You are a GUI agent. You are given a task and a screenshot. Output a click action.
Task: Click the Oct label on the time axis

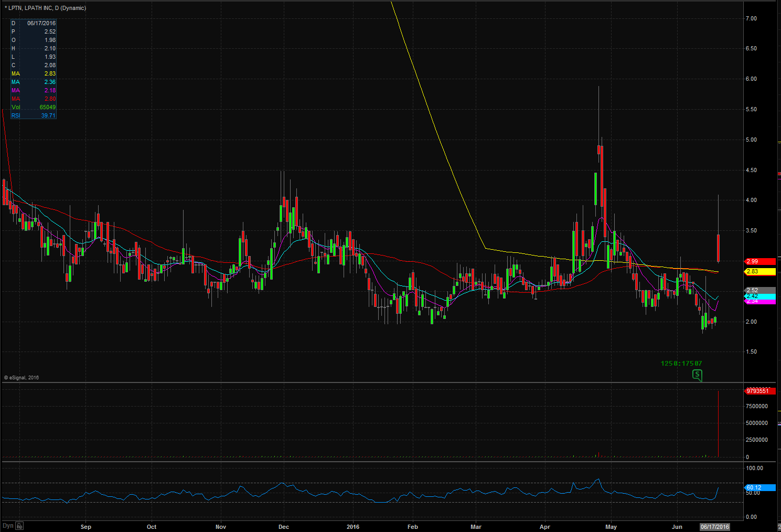click(152, 527)
